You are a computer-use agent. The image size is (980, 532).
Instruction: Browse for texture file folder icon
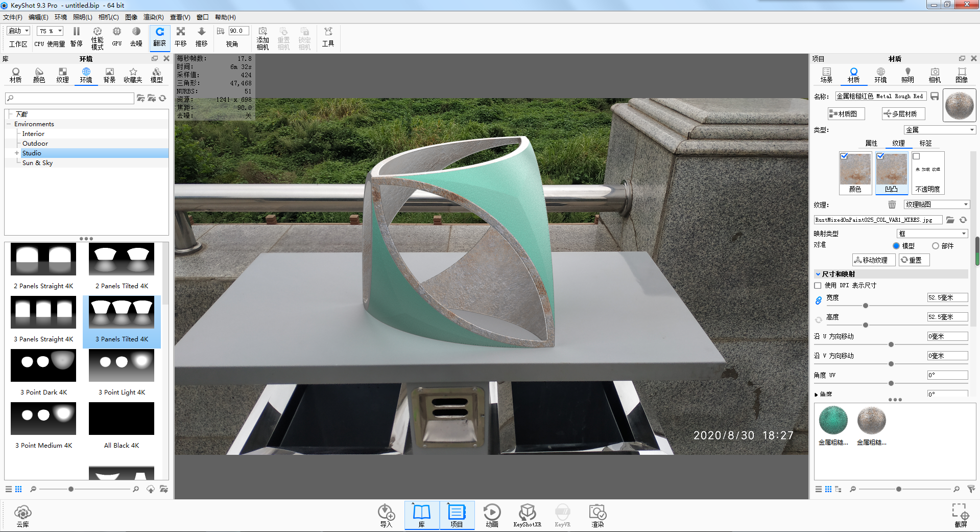950,220
